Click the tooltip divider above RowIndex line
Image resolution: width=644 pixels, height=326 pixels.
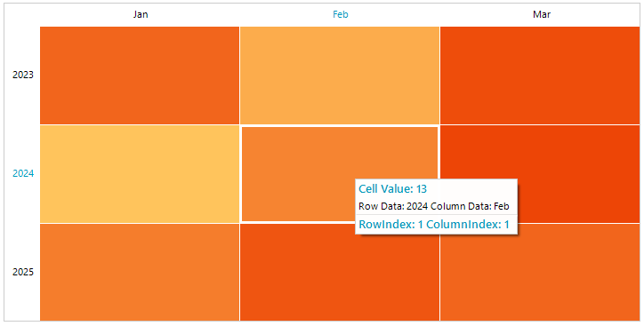coord(436,214)
